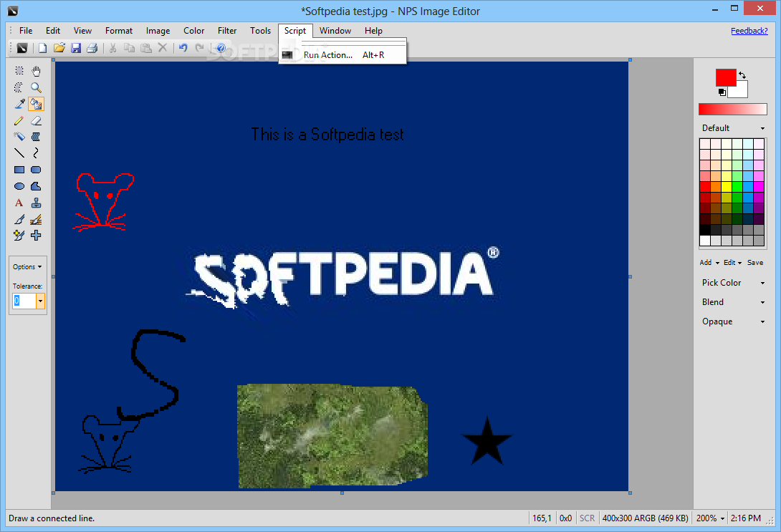Expand the Tolerance value dropdown arrow
Image resolution: width=781 pixels, height=532 pixels.
click(x=40, y=301)
